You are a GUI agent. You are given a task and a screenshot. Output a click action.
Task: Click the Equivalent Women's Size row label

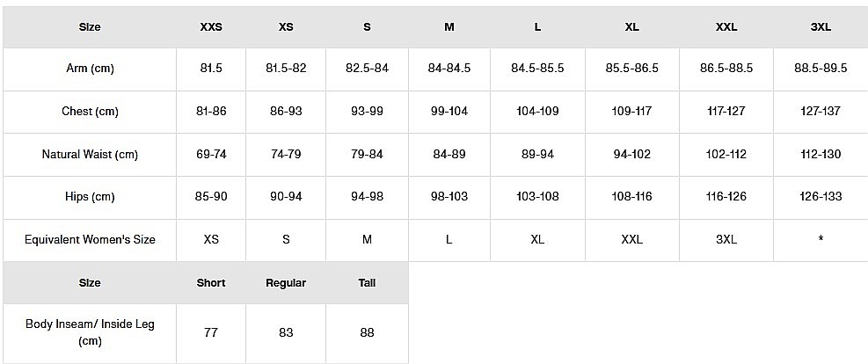(90, 239)
